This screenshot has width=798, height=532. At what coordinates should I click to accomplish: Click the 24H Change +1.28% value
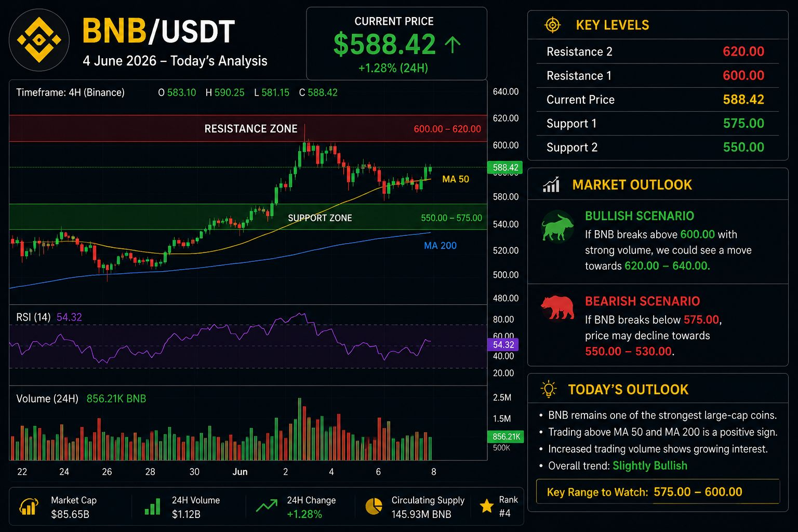(x=304, y=514)
